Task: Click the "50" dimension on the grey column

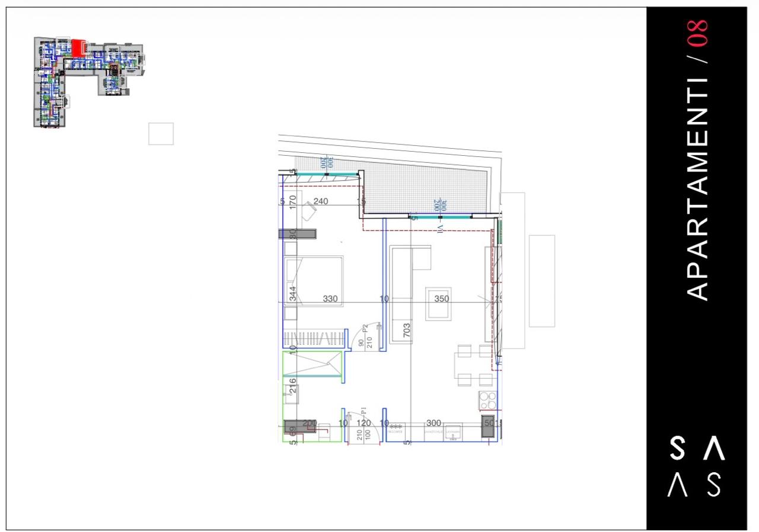Action: click(x=489, y=423)
